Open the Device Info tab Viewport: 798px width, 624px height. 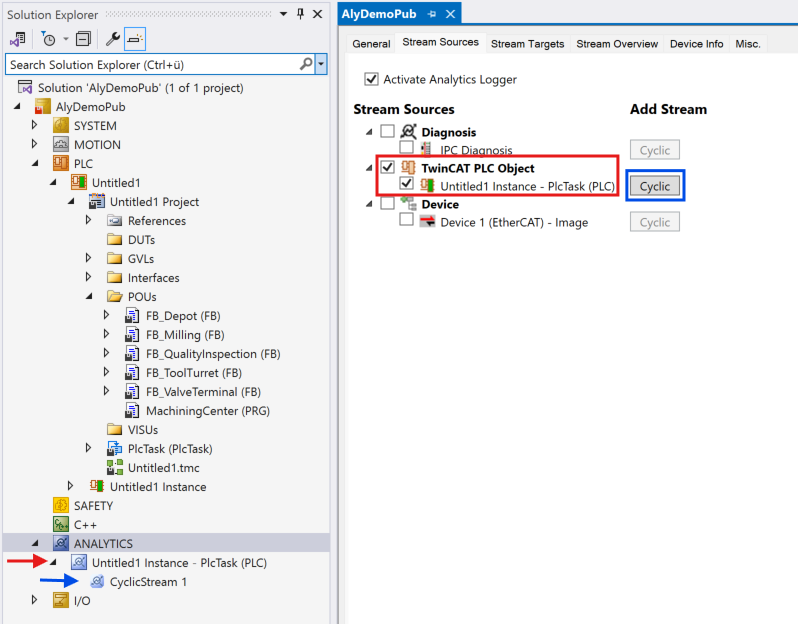(696, 44)
